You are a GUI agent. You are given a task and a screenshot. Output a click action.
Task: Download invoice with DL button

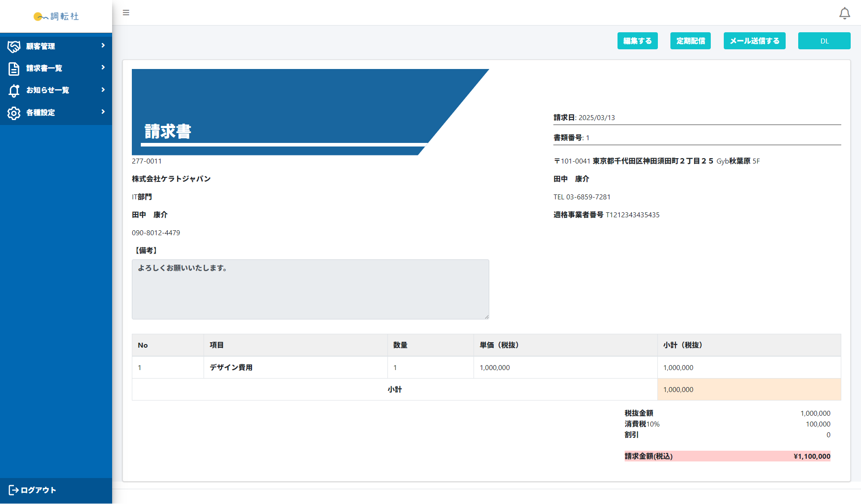pos(824,41)
